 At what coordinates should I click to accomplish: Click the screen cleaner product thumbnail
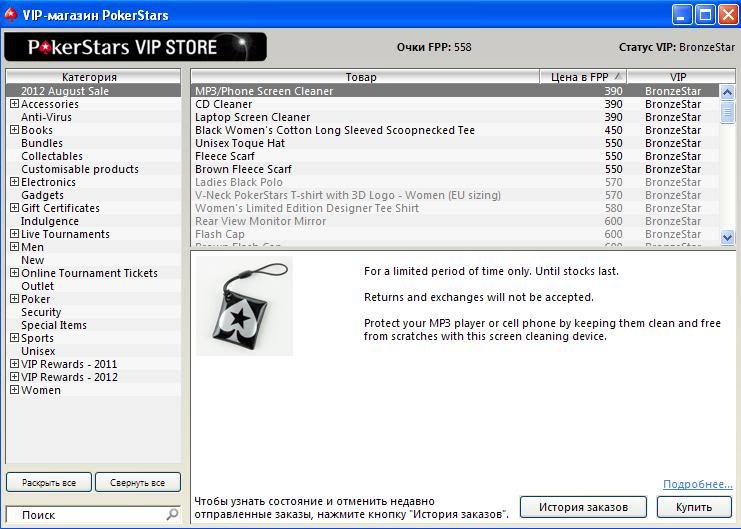(244, 306)
